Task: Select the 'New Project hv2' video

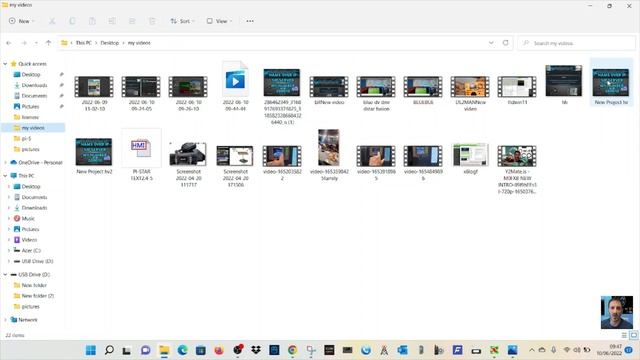Action: click(94, 156)
